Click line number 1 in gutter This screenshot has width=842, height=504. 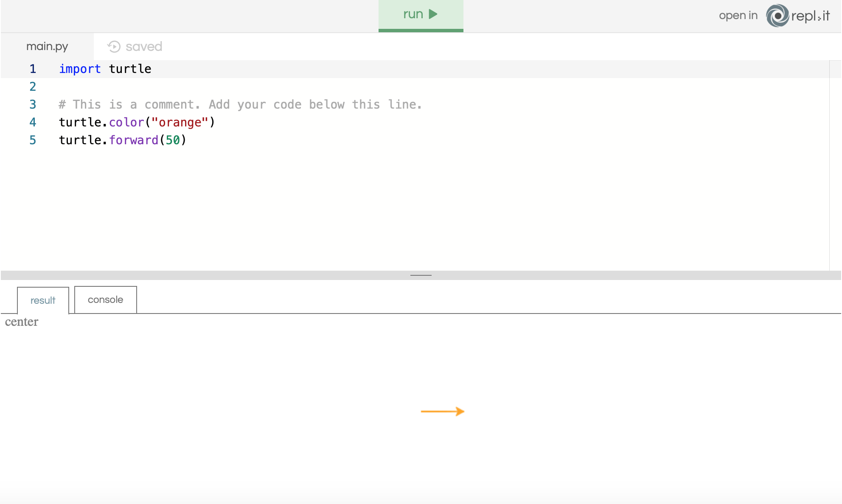tap(33, 69)
